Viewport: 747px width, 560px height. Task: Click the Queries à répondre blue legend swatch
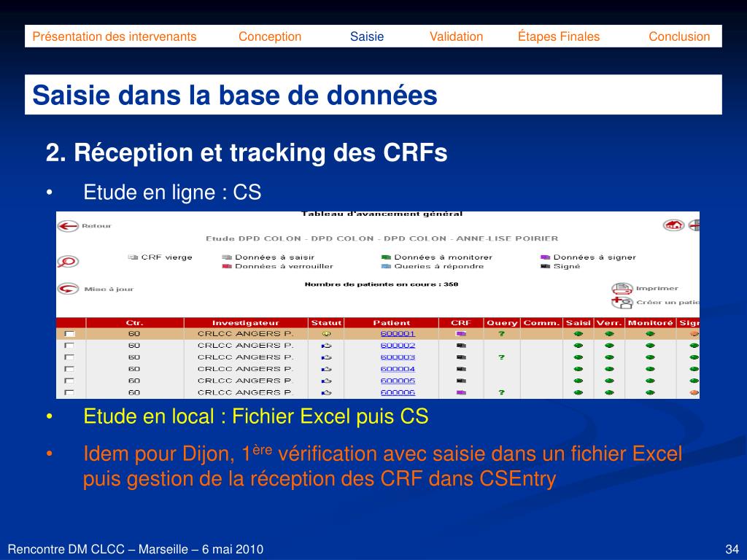click(386, 266)
